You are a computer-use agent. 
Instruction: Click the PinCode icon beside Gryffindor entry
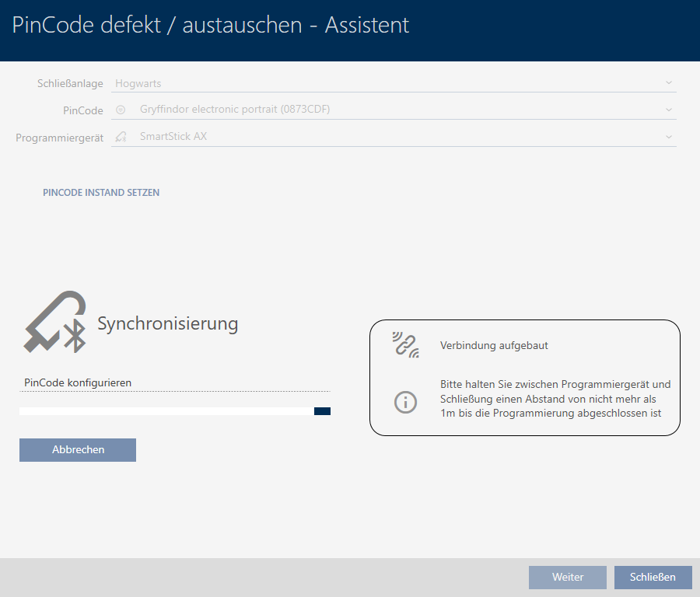click(121, 110)
